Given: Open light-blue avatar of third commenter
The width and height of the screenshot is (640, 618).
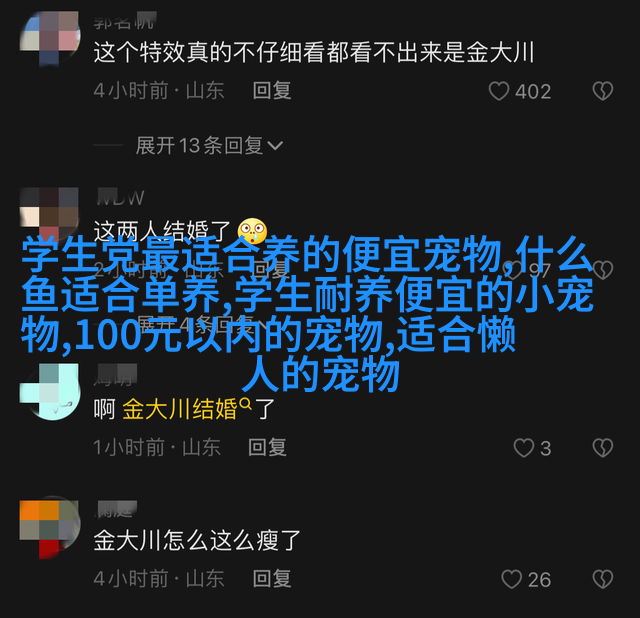Looking at the screenshot, I should click(x=50, y=391).
